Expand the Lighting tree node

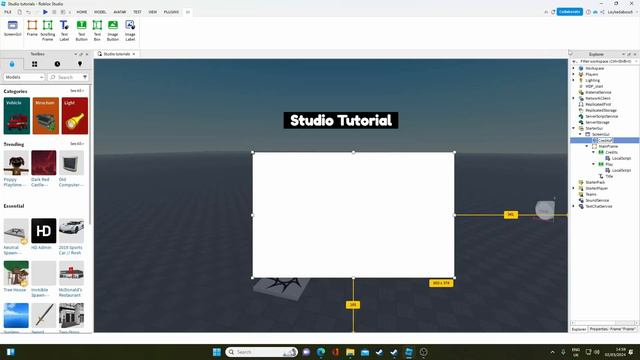(x=573, y=80)
